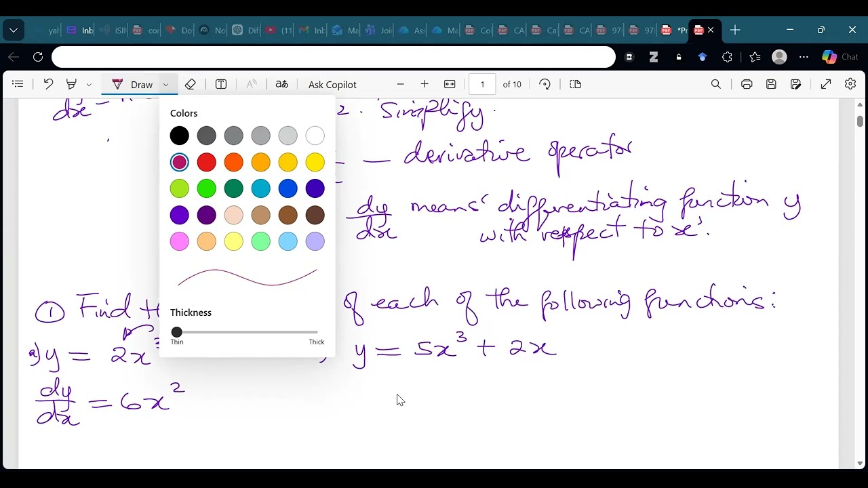Click the Thick end of thickness slider
Screen dimensions: 868x488
pyautogui.click(x=317, y=332)
